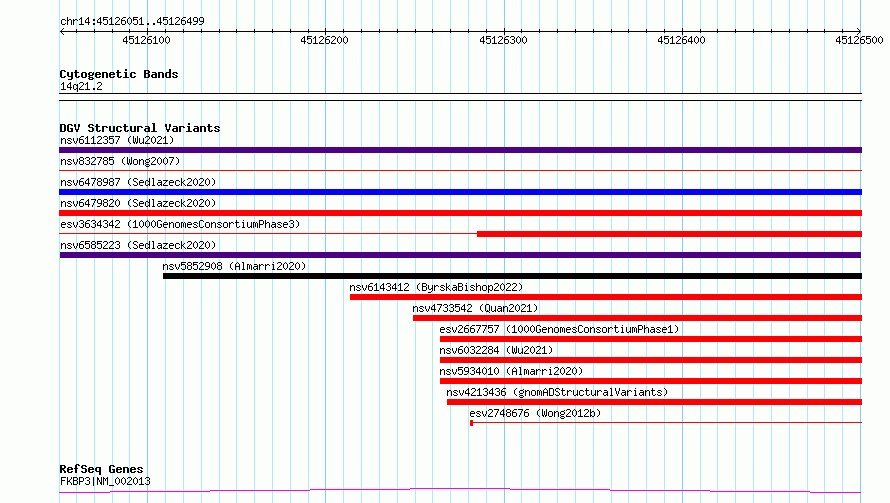Open nsv5852908 (Almarri2020) label
This screenshot has height=503, width=890.
tap(234, 266)
